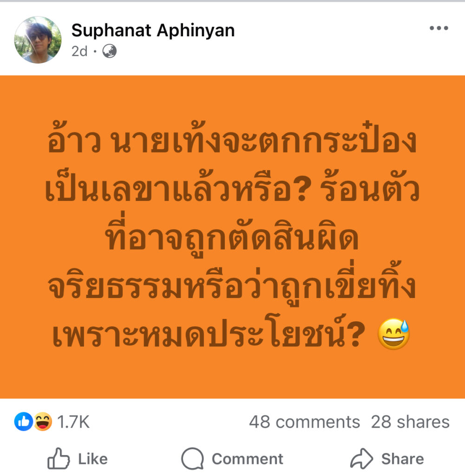View the 1.7K reactions list
This screenshot has width=465, height=476.
pyautogui.click(x=73, y=422)
